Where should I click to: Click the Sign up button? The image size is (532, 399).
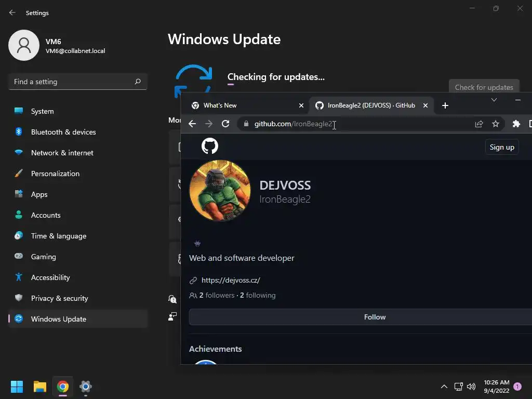click(502, 147)
